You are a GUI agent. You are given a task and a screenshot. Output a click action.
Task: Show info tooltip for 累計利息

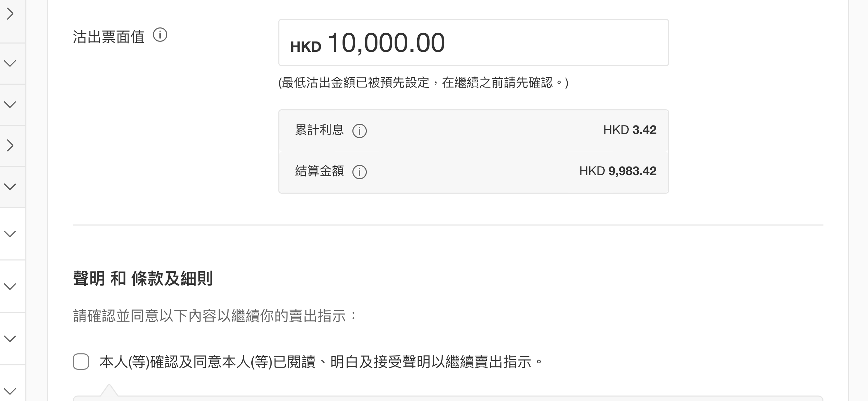360,131
